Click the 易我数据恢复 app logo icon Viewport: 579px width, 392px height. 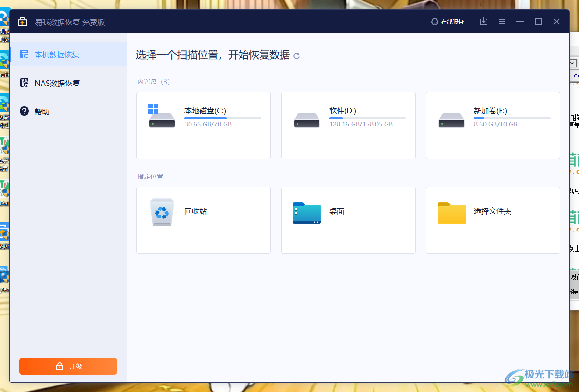coord(22,22)
